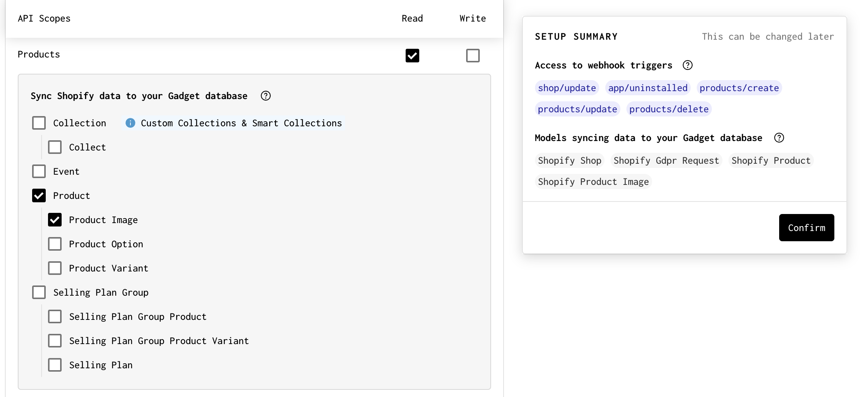The image size is (868, 397).
Task: Click help icon next to Models syncing heading
Action: pos(779,138)
